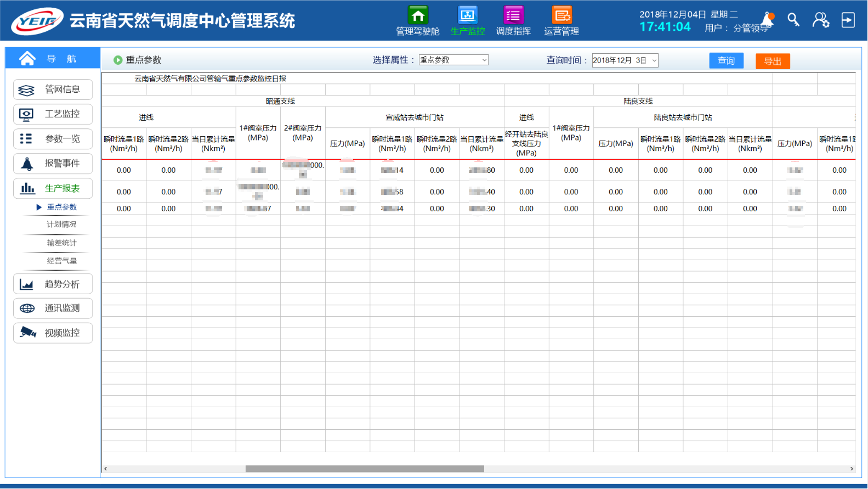Viewport: 868px width, 489px height.
Task: Open the user settings icon
Action: click(821, 20)
